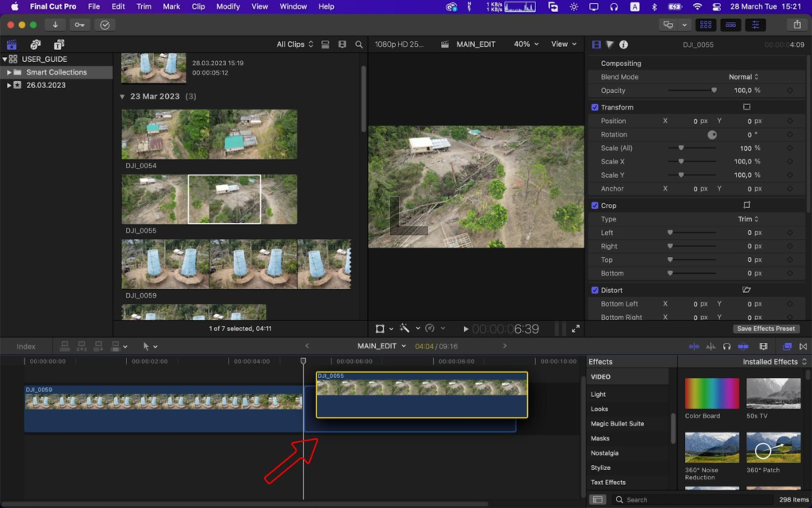Open the File menu
The width and height of the screenshot is (812, 508).
[94, 6]
